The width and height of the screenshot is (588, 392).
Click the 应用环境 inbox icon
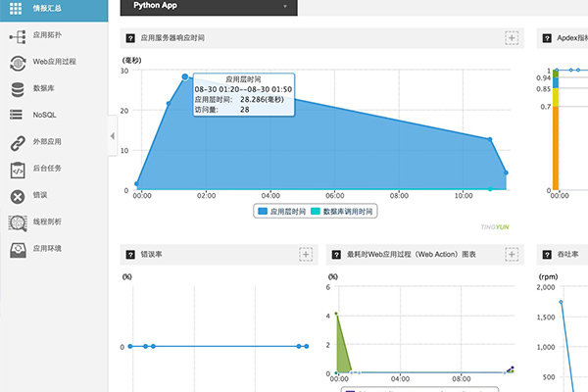(x=17, y=249)
